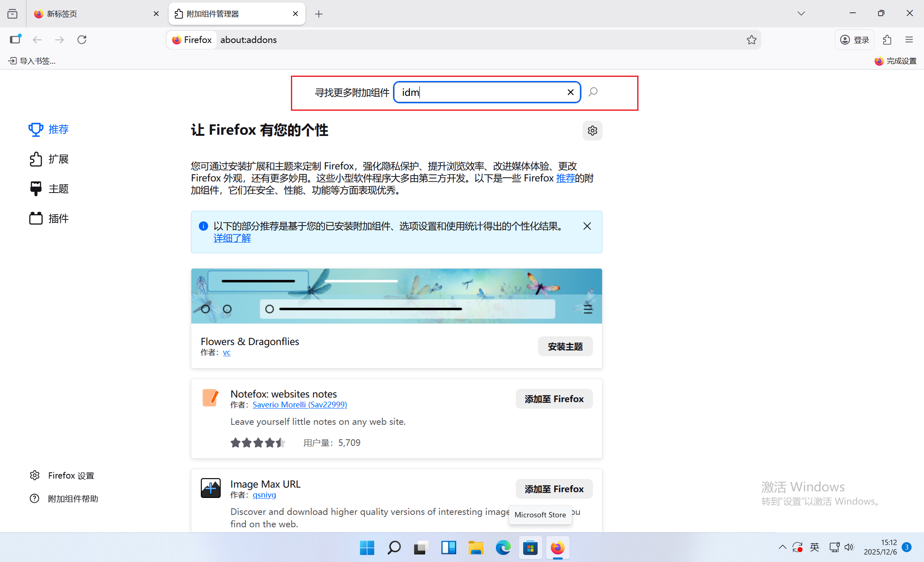The height and width of the screenshot is (562, 924).
Task: Open the list-all-tabs chevron
Action: (800, 13)
